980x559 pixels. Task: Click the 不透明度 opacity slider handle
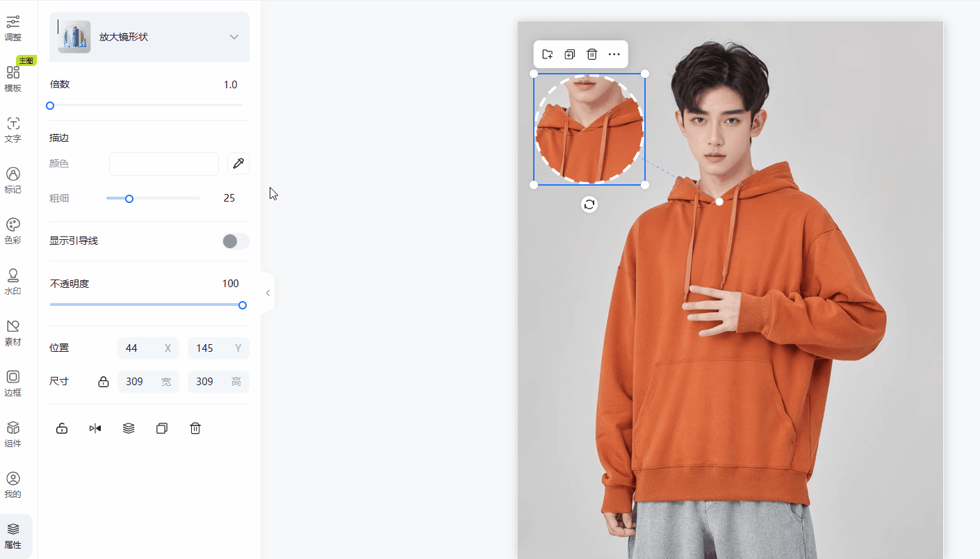[x=243, y=305]
